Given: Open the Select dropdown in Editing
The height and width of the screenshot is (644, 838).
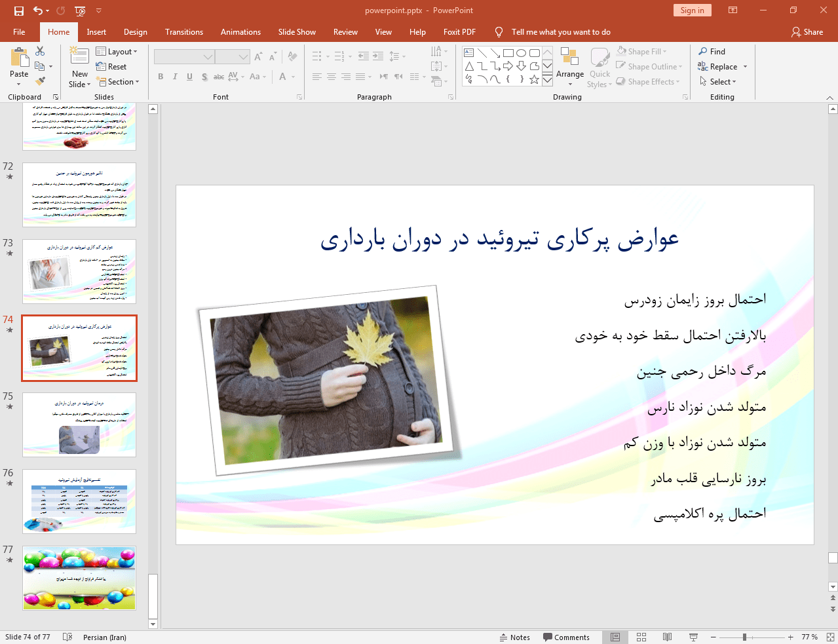Looking at the screenshot, I should (x=718, y=81).
